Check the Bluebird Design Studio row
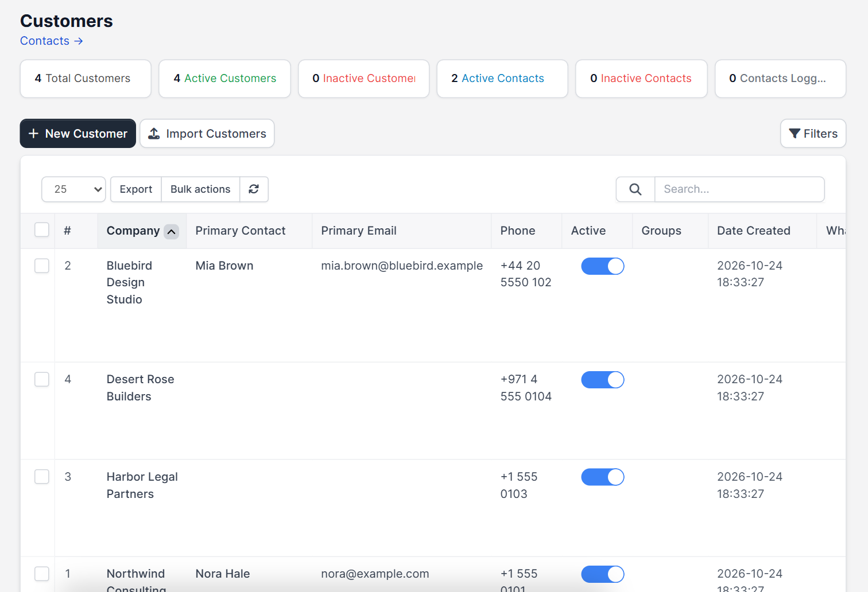 click(42, 266)
